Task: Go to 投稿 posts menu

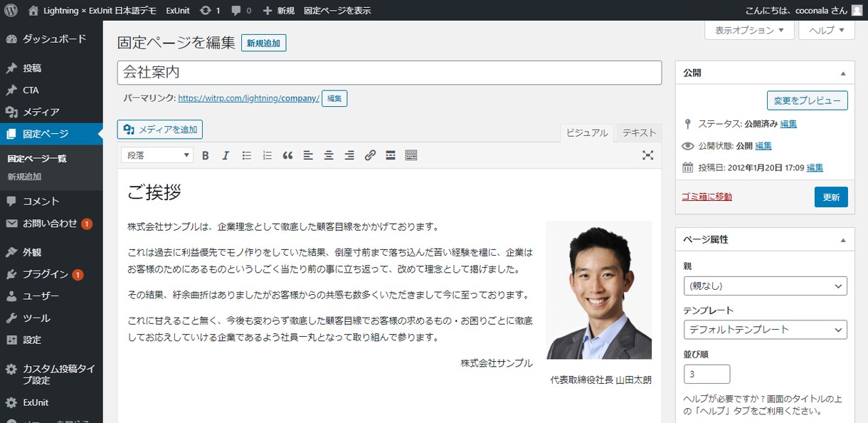Action: tap(51, 68)
